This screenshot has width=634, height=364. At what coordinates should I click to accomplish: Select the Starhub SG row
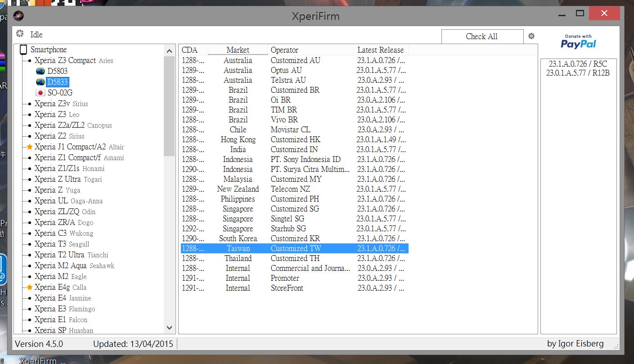click(x=294, y=229)
